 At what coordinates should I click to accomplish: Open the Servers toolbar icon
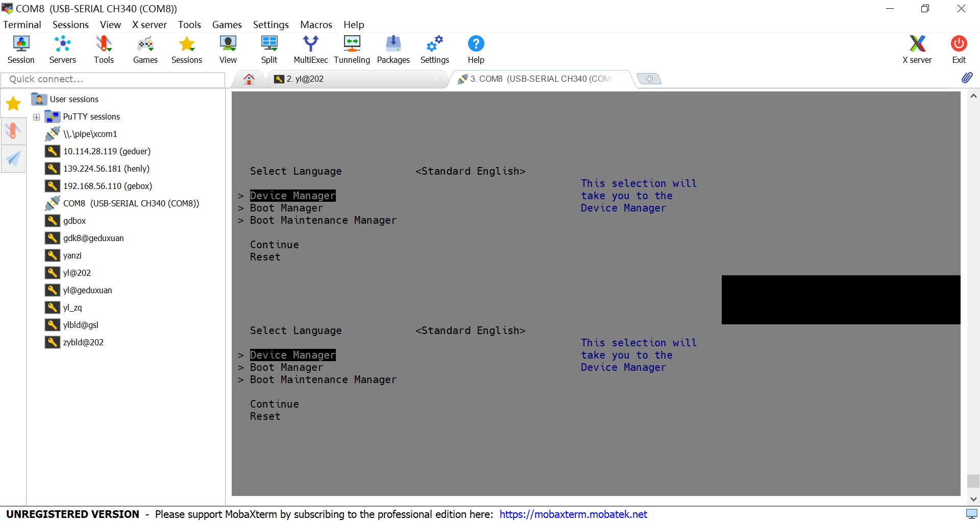tap(62, 50)
